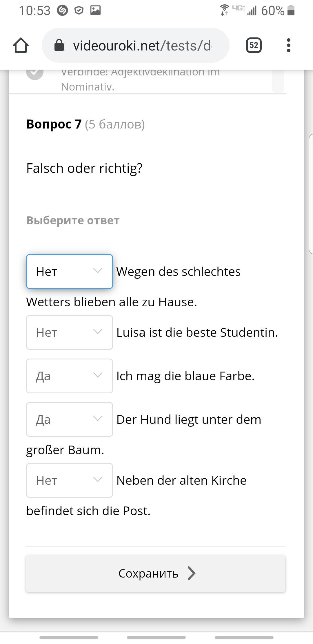Tap the battery icon in status bar
The width and height of the screenshot is (313, 644).
tap(291, 11)
